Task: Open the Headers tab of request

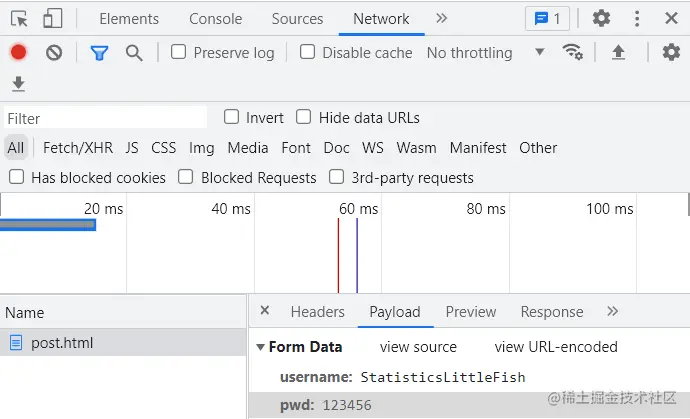Action: [317, 312]
